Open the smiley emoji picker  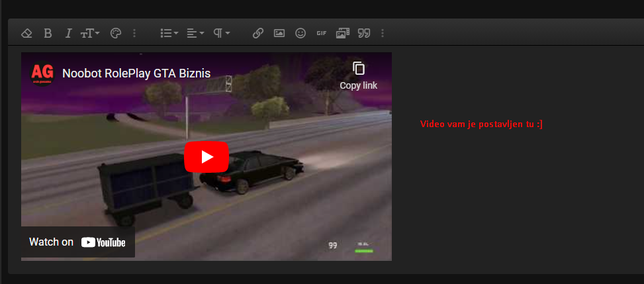[300, 33]
